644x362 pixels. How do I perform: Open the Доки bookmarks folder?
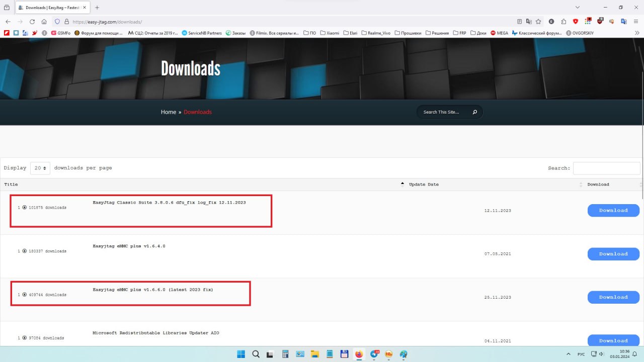(x=478, y=33)
